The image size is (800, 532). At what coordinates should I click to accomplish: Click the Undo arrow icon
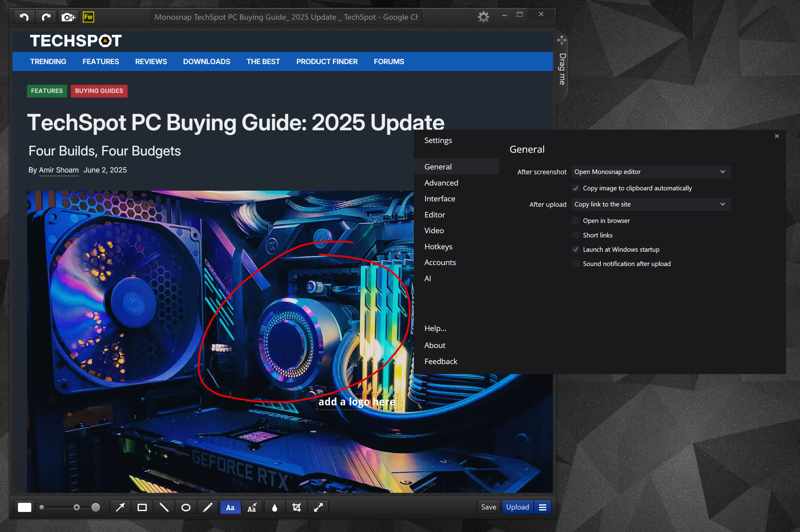pos(24,17)
